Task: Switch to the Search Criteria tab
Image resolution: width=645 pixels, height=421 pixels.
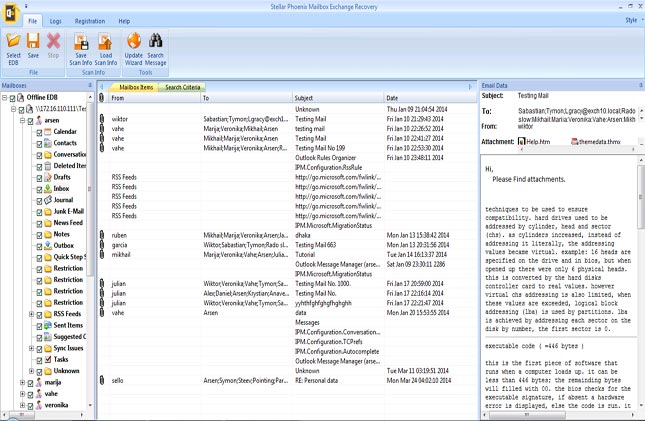Action: point(182,87)
